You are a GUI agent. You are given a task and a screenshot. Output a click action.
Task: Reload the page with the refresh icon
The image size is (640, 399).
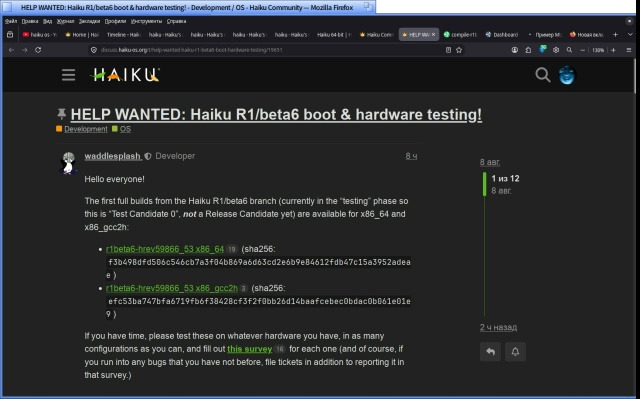click(38, 50)
